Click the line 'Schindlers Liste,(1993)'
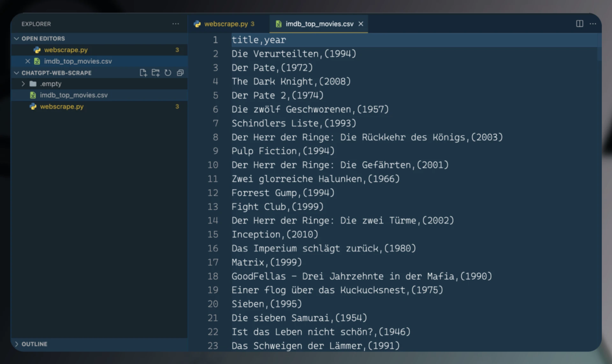The height and width of the screenshot is (364, 612). point(294,123)
